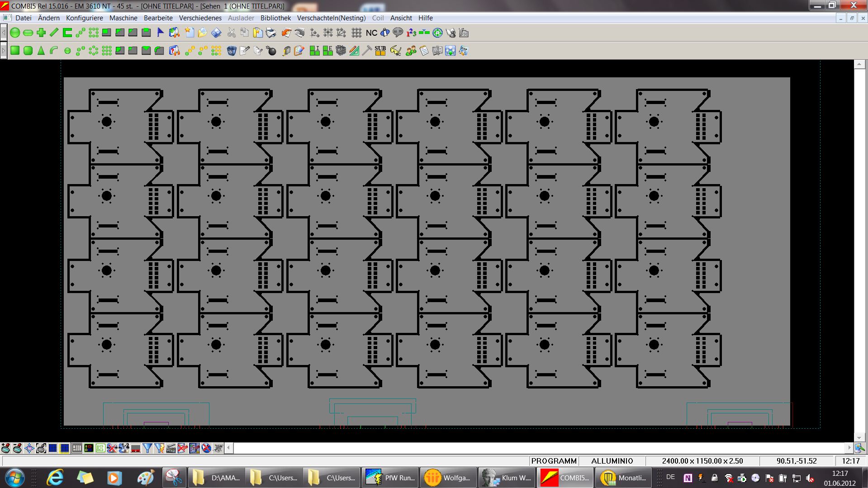Image resolution: width=868 pixels, height=488 pixels.
Task: Click the black bomb icon
Action: [x=271, y=51]
